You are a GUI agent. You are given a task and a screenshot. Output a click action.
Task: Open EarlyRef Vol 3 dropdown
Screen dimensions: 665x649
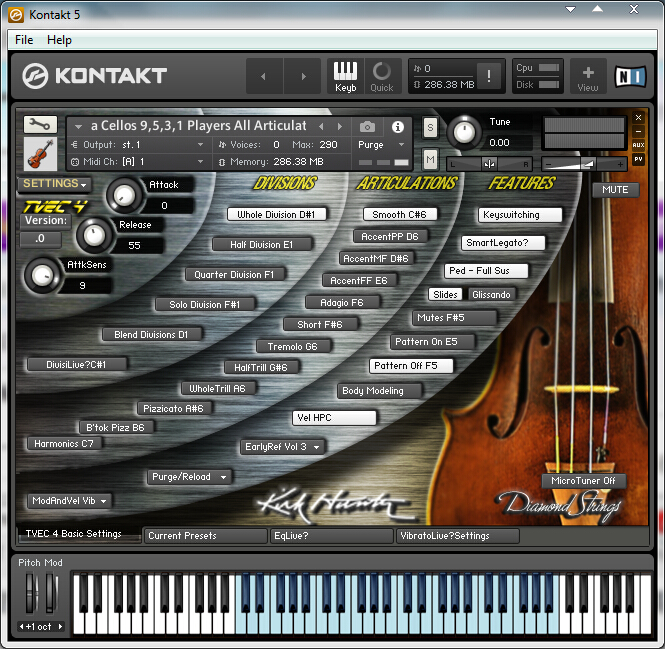[x=282, y=447]
